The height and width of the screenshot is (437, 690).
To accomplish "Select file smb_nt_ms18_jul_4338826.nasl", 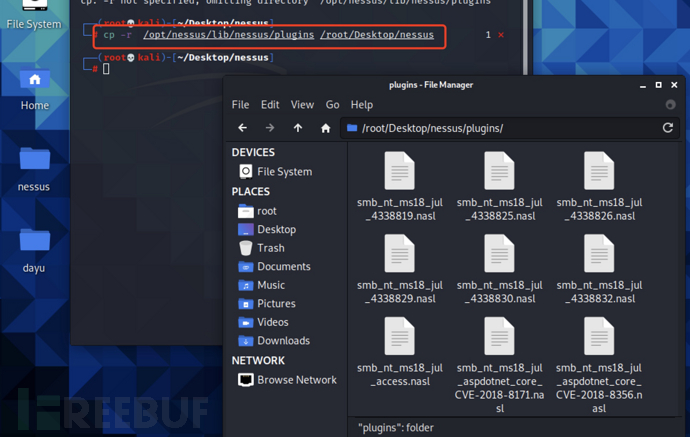I will 599,186.
